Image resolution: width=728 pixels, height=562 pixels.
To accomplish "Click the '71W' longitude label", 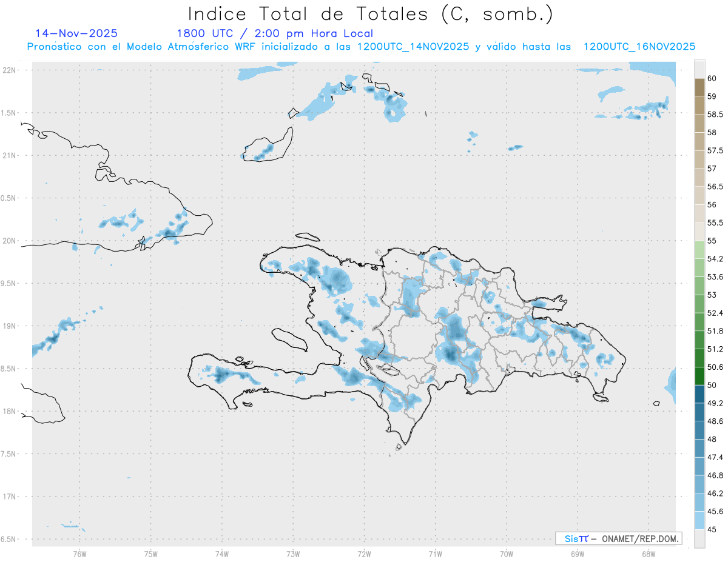I will [435, 554].
